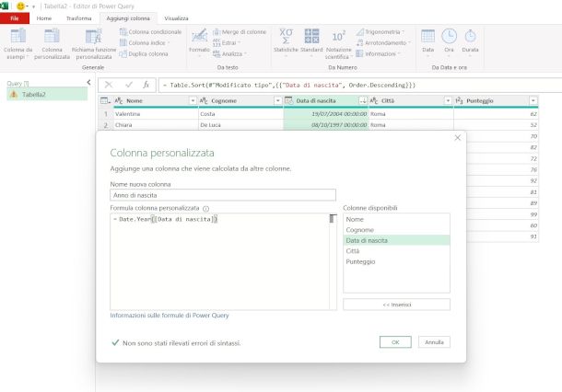Collapse the Query pane chevron
The image size is (562, 392).
click(x=88, y=82)
